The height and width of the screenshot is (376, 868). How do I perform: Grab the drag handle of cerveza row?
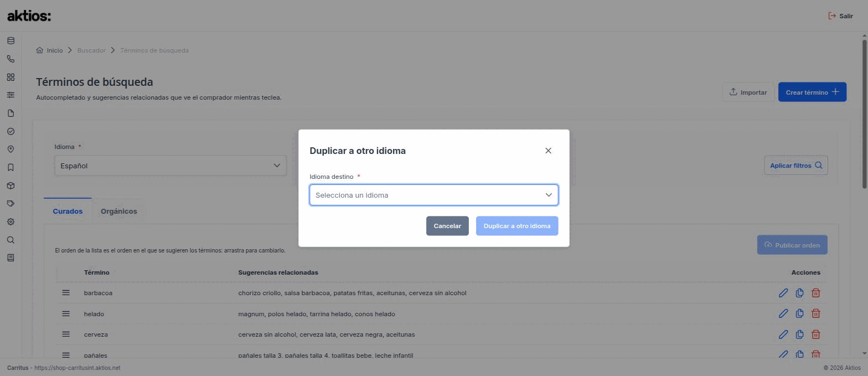[x=66, y=334]
